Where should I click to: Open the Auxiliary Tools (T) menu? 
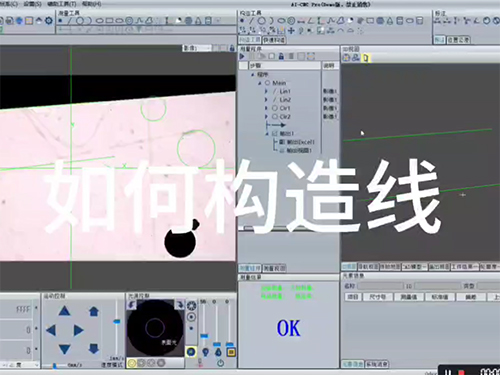(x=62, y=4)
